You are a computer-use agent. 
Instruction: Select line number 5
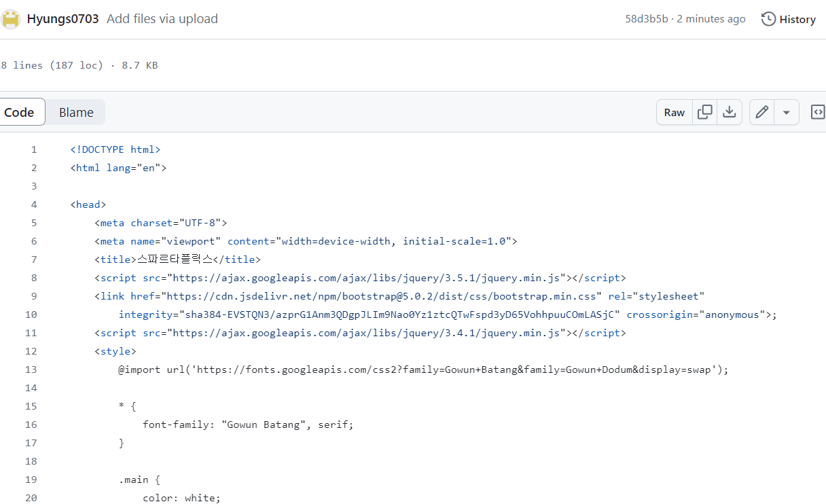[x=34, y=223]
